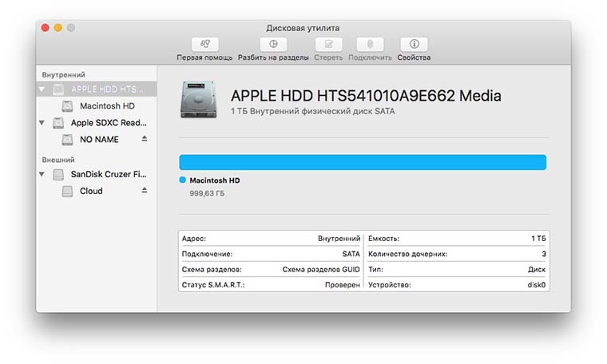607x364 pixels.
Task: Click the Емкость: label
Action: pyautogui.click(x=383, y=239)
